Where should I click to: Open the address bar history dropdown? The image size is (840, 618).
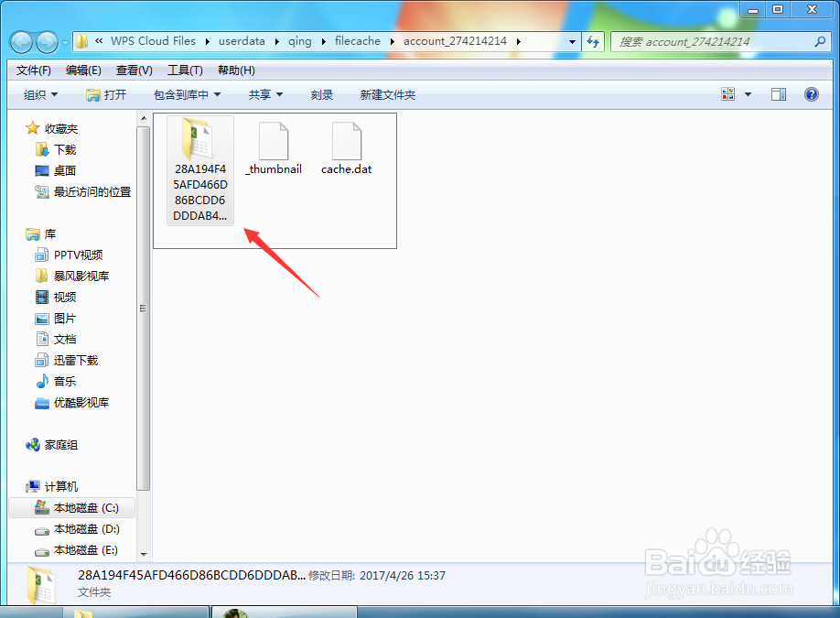click(x=572, y=42)
